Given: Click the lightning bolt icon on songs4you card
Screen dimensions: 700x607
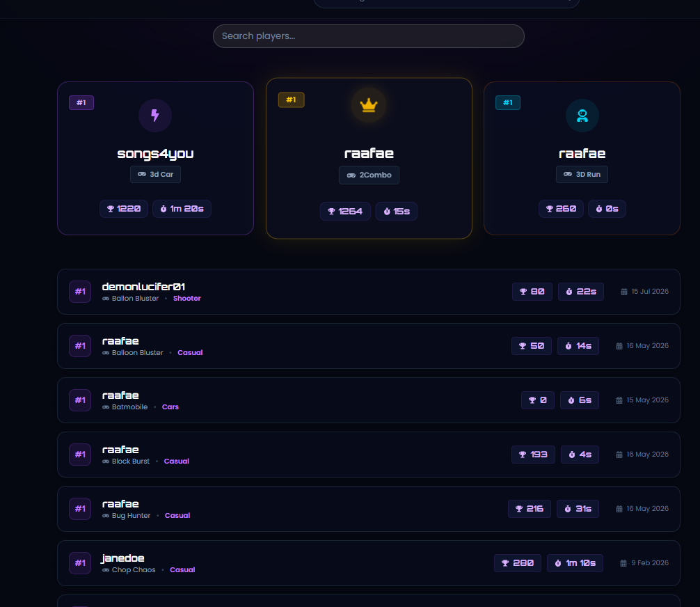Looking at the screenshot, I should click(155, 116).
